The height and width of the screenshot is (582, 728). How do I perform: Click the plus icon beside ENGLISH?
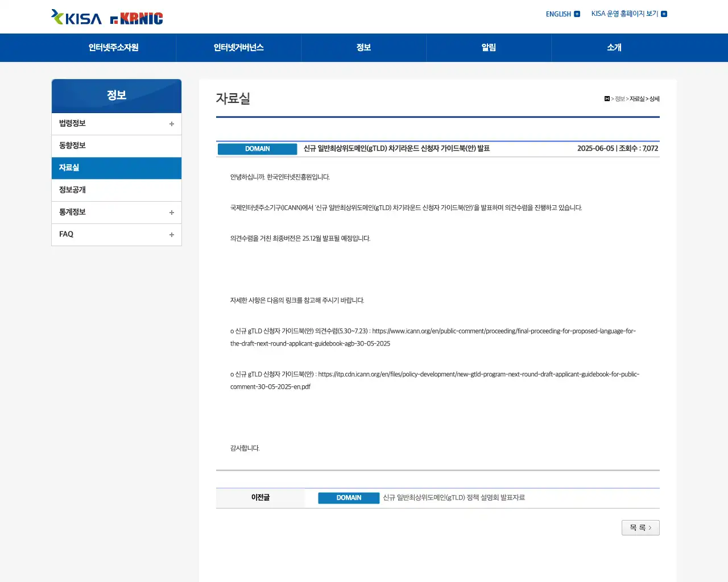[x=577, y=14]
